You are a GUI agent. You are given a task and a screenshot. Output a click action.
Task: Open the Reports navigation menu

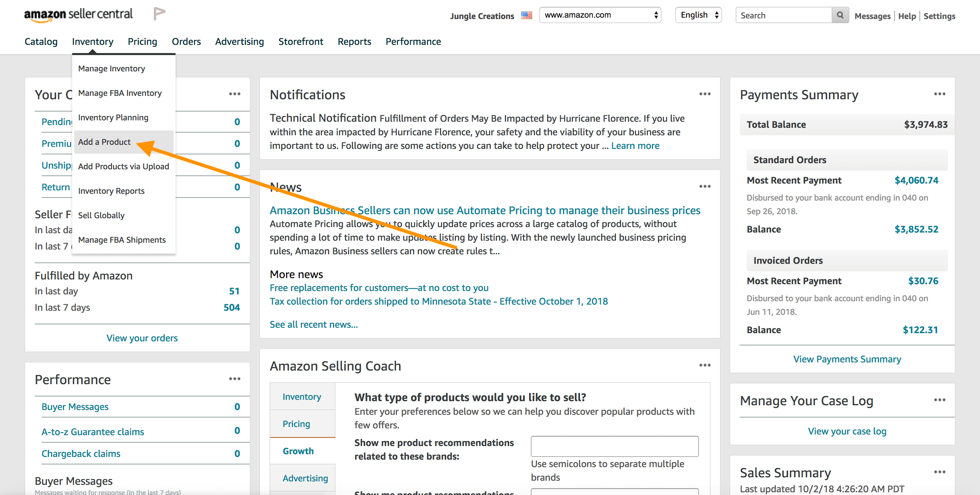pos(354,41)
